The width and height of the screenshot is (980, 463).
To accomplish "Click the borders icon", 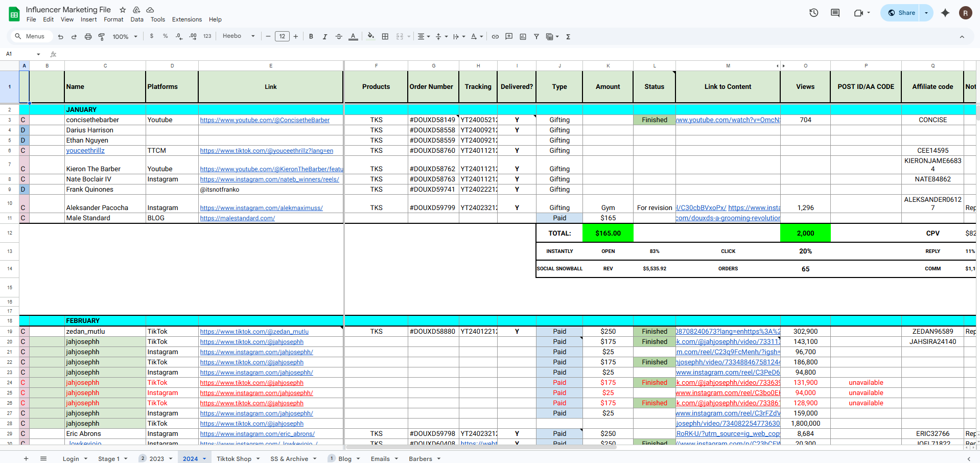I will pos(385,37).
